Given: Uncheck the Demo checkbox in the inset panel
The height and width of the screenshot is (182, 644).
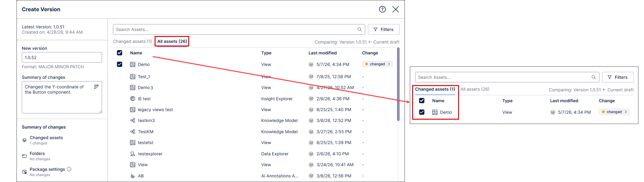Looking at the screenshot, I should click(x=422, y=112).
